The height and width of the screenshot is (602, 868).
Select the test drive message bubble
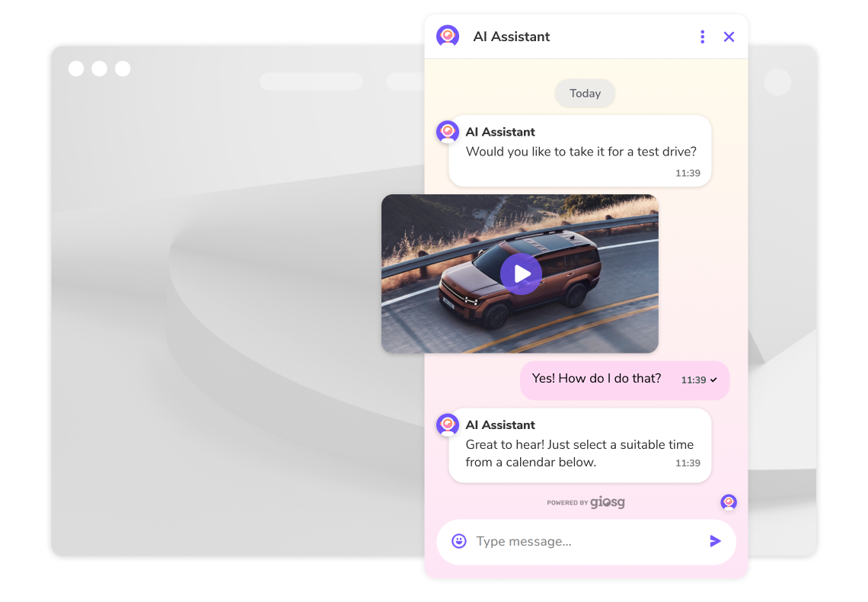[581, 151]
